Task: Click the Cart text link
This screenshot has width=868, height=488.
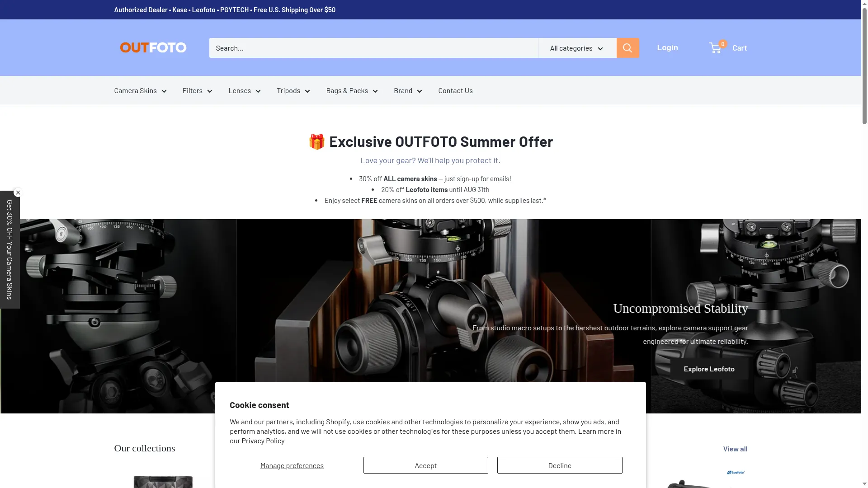Action: 740,48
